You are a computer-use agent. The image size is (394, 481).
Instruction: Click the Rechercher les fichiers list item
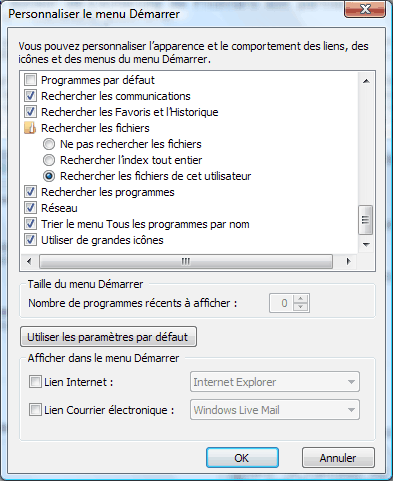(x=95, y=128)
